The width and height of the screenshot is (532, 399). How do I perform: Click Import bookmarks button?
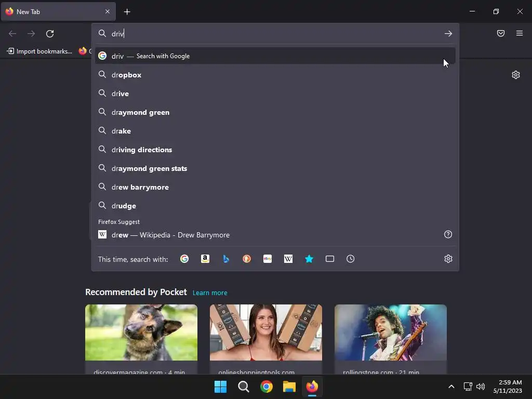[x=39, y=51]
